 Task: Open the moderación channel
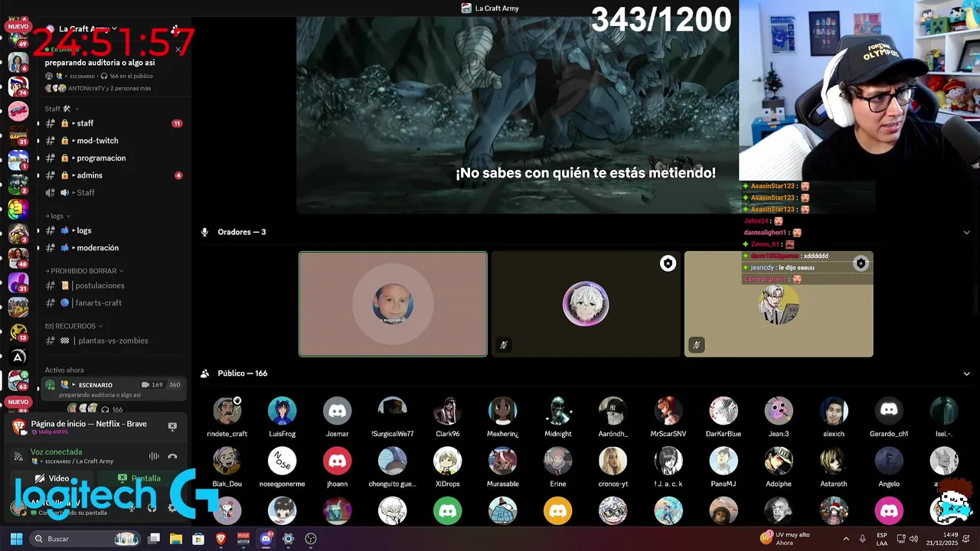113,248
